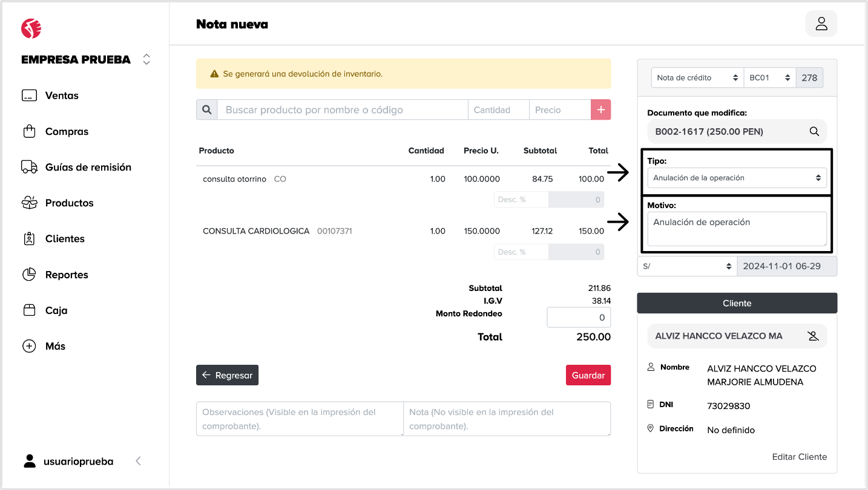The image size is (868, 490).
Task: Expand the EMPRESA PRUEBA company switcher
Action: point(146,59)
